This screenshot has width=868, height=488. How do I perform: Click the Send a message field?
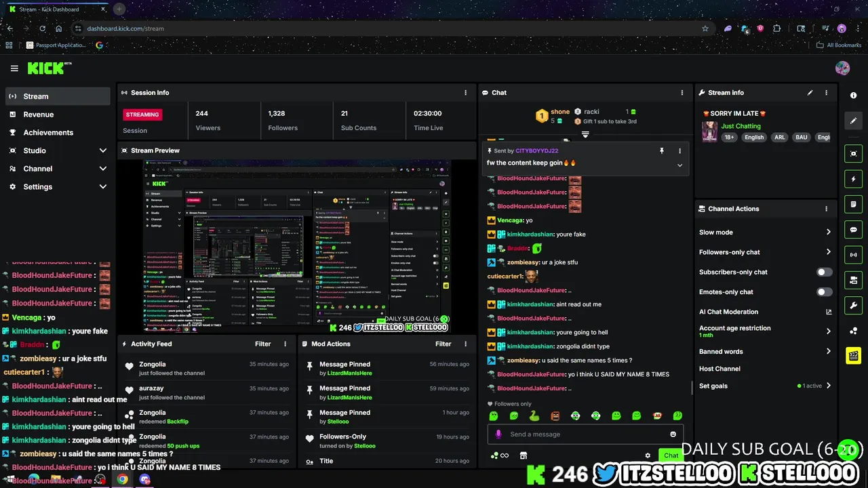(x=587, y=434)
